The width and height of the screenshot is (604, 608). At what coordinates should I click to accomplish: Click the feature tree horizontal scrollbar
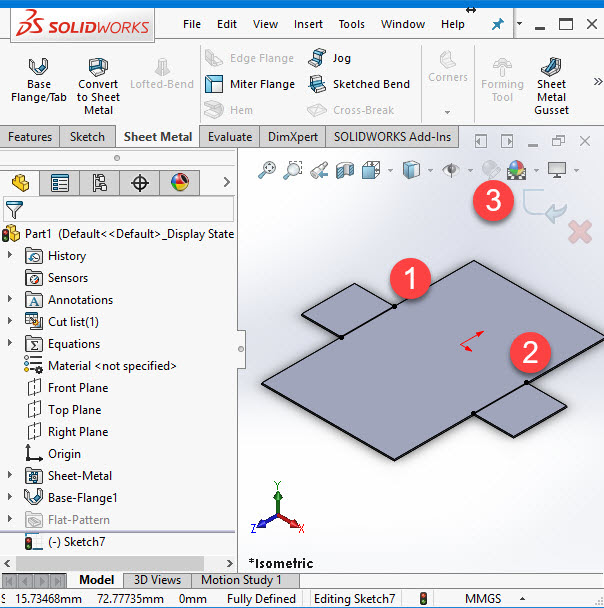[x=110, y=563]
